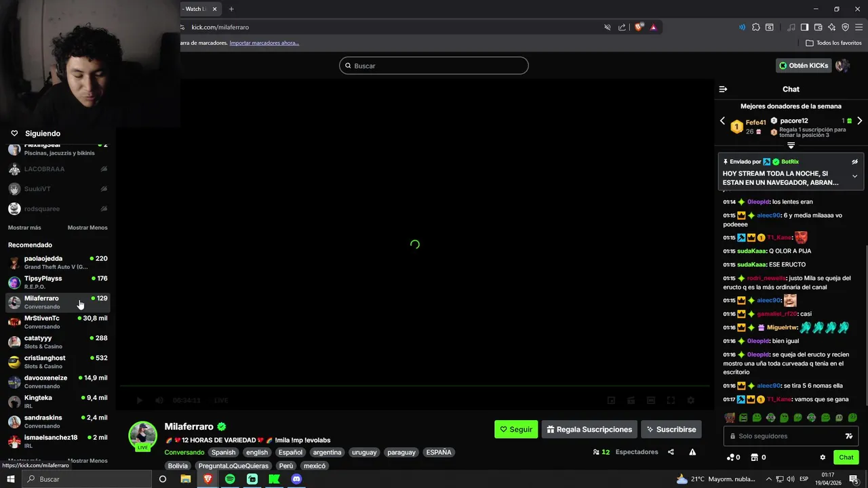Open MrStivenTc recommended channel
The height and width of the screenshot is (488, 868).
pyautogui.click(x=58, y=322)
